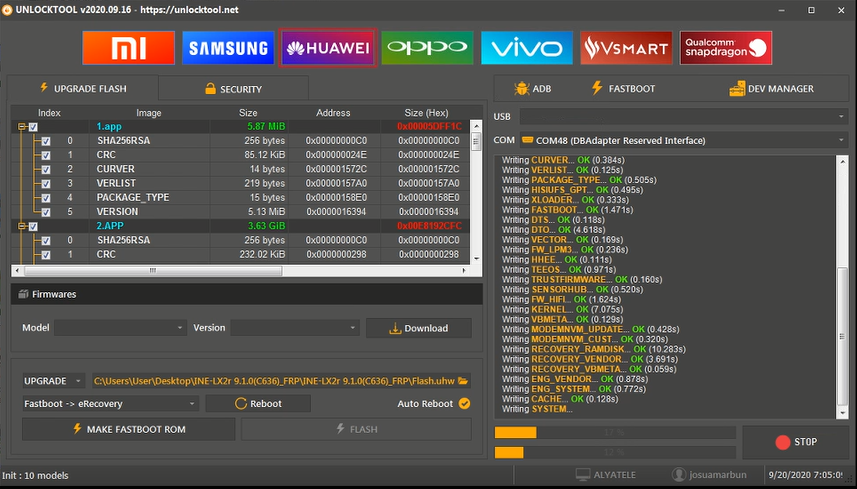Click the Address column header
857x489 pixels.
pos(333,113)
